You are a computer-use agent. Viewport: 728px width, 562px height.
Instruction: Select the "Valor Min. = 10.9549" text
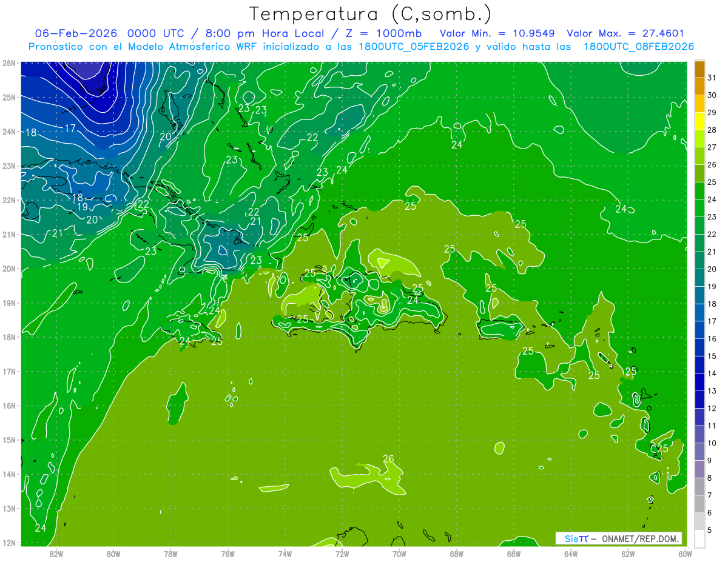(x=498, y=33)
